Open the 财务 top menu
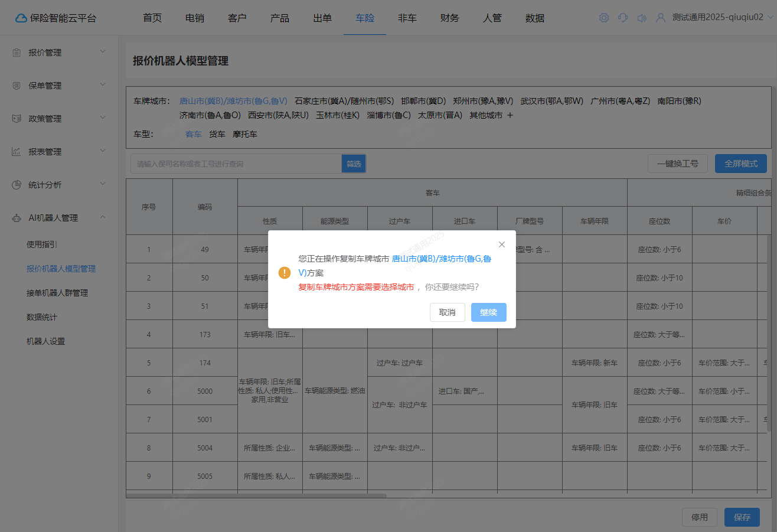777x532 pixels. (x=450, y=18)
